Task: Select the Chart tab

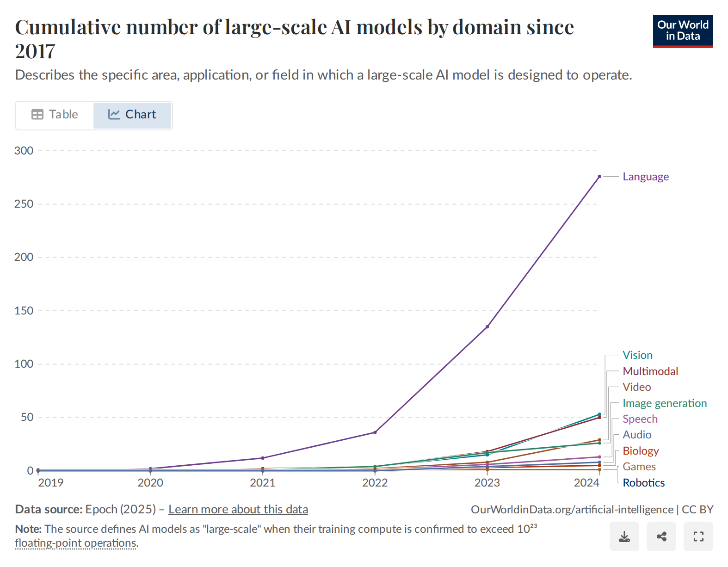Action: point(132,115)
